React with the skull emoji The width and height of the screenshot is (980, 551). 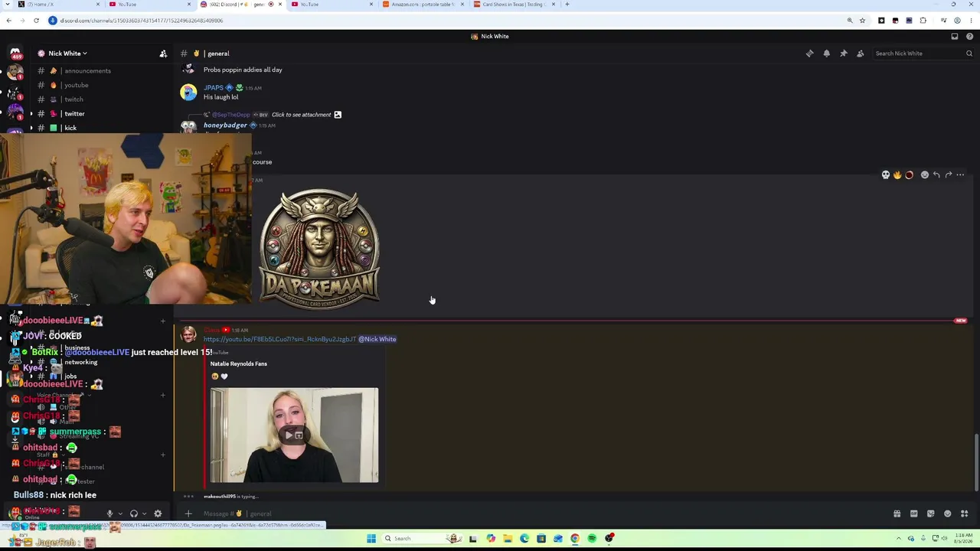886,175
